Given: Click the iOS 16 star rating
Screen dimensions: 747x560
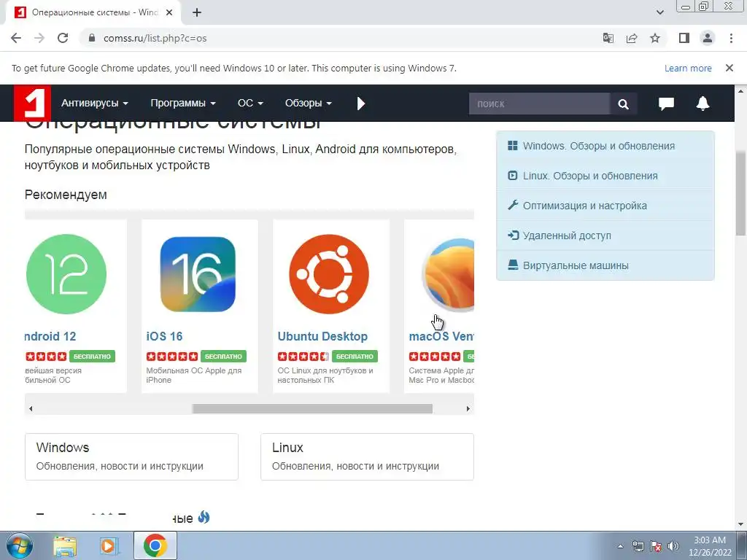Looking at the screenshot, I should pos(172,356).
